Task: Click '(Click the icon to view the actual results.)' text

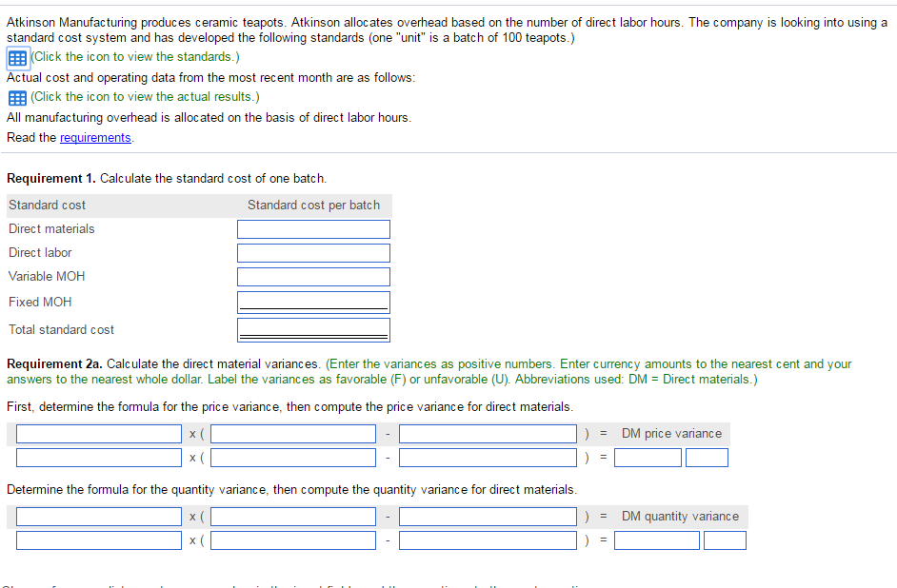Action: (145, 97)
